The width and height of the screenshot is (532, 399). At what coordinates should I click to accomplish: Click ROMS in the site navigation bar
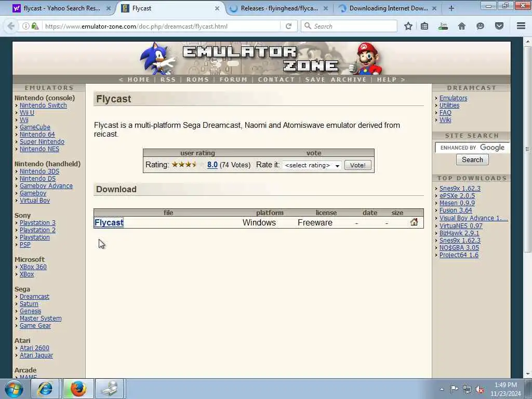coord(197,79)
